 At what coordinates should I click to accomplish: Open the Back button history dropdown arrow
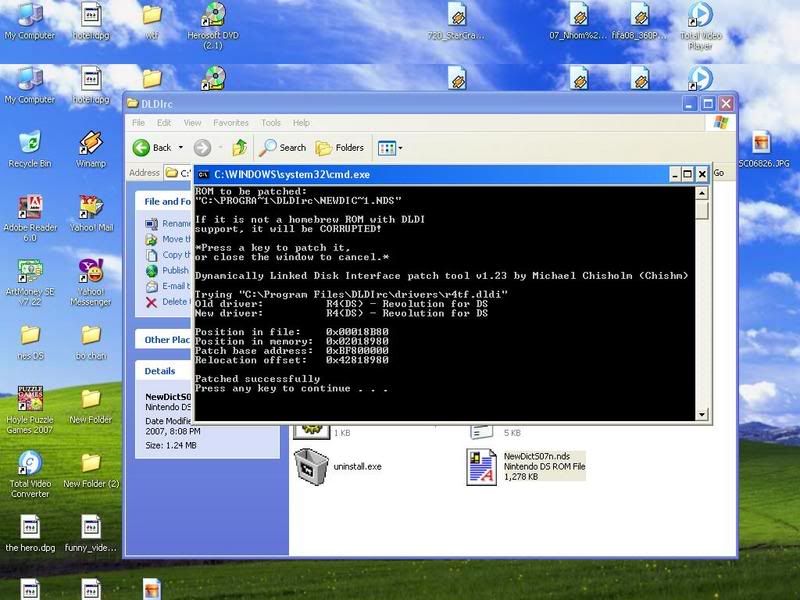(x=181, y=148)
